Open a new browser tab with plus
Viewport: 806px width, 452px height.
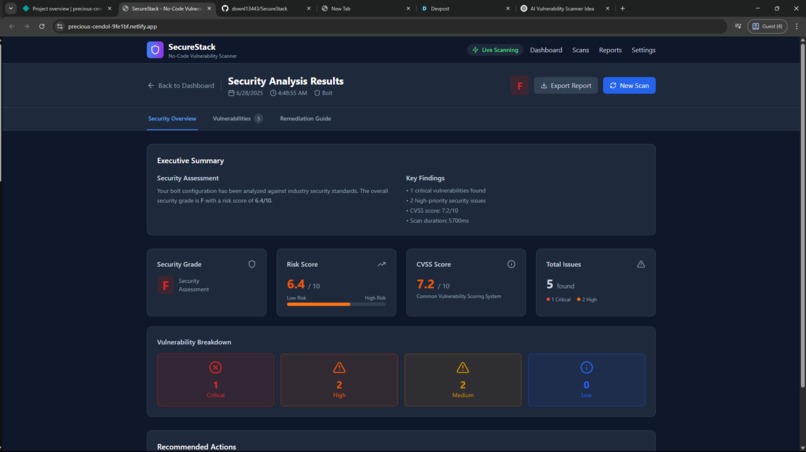click(622, 9)
